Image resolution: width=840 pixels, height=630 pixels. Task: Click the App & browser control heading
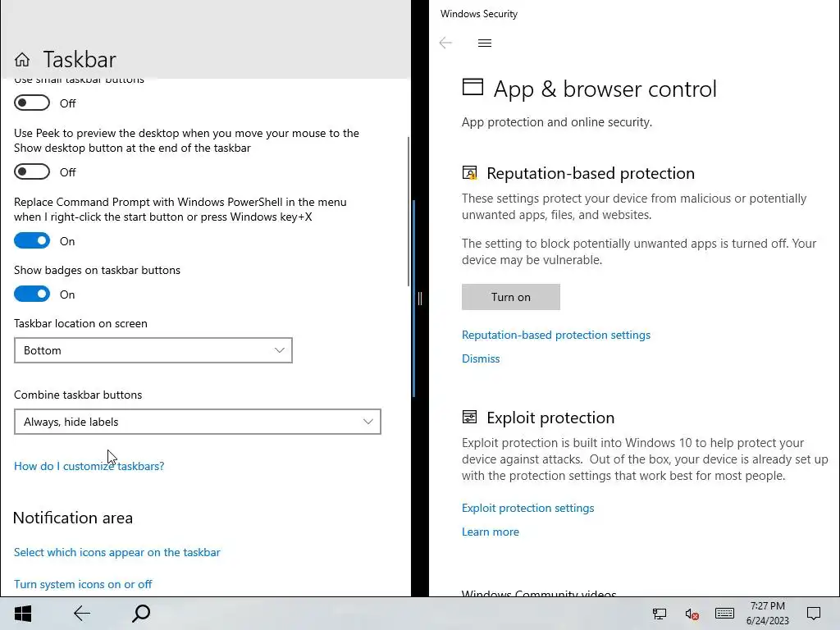[x=605, y=89]
